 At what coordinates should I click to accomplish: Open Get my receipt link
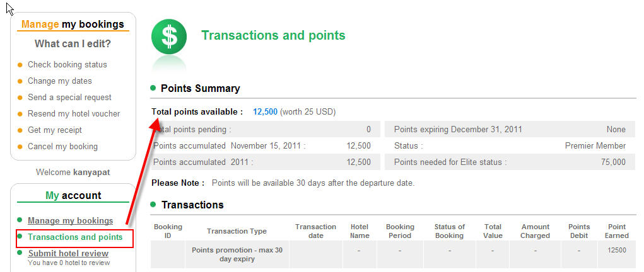(55, 130)
